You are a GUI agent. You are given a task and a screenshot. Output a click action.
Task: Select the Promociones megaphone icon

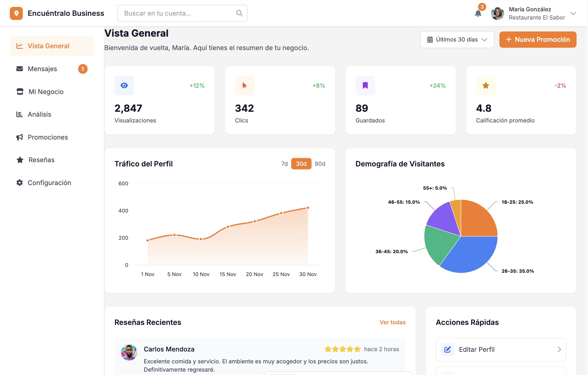pyautogui.click(x=19, y=137)
